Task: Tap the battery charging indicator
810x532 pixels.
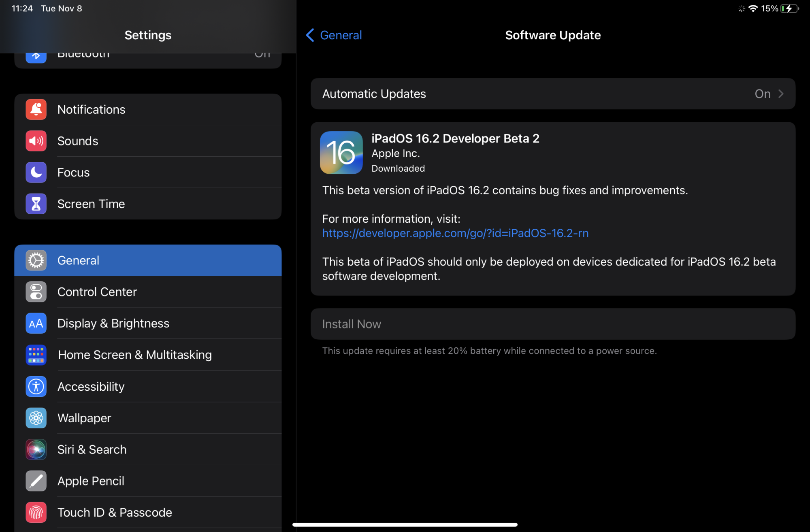Action: 790,9
